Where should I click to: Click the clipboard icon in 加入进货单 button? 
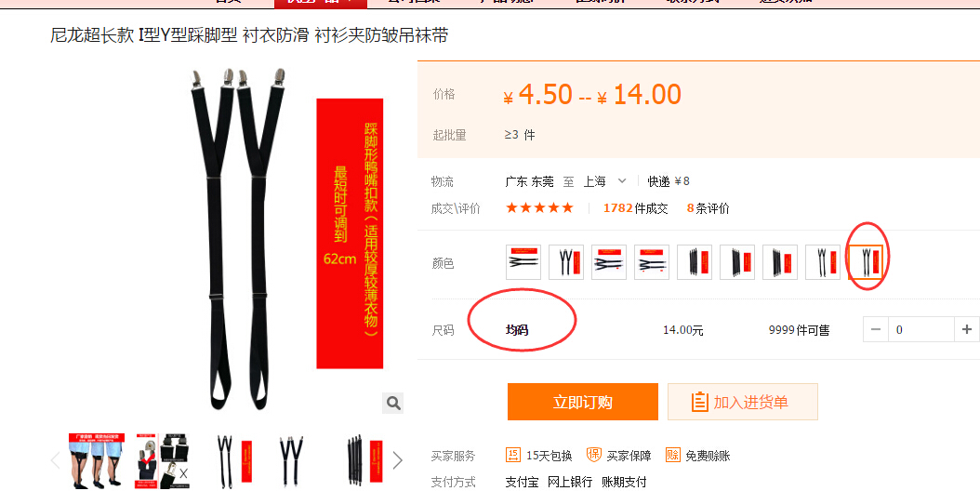pyautogui.click(x=699, y=402)
